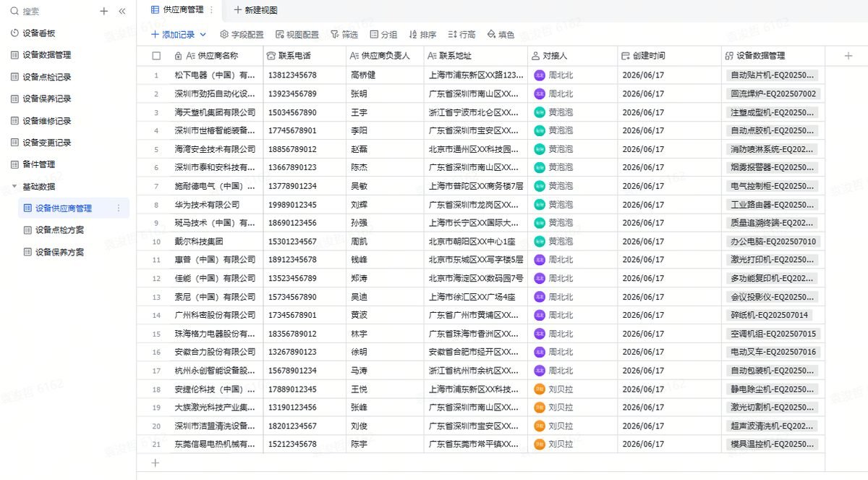Open the 供应商管理 tab options menu
Screen dimensions: 868x480
[211, 10]
